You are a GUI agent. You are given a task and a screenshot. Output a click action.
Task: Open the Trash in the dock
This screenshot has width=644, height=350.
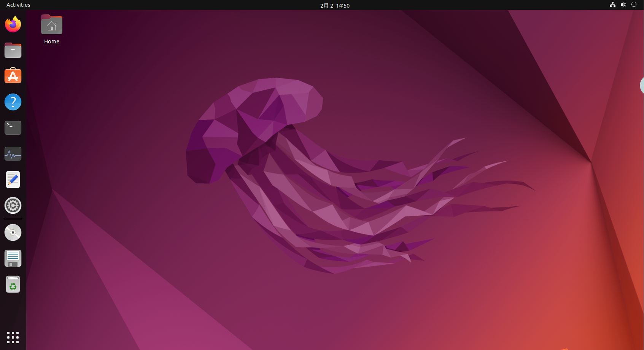13,284
